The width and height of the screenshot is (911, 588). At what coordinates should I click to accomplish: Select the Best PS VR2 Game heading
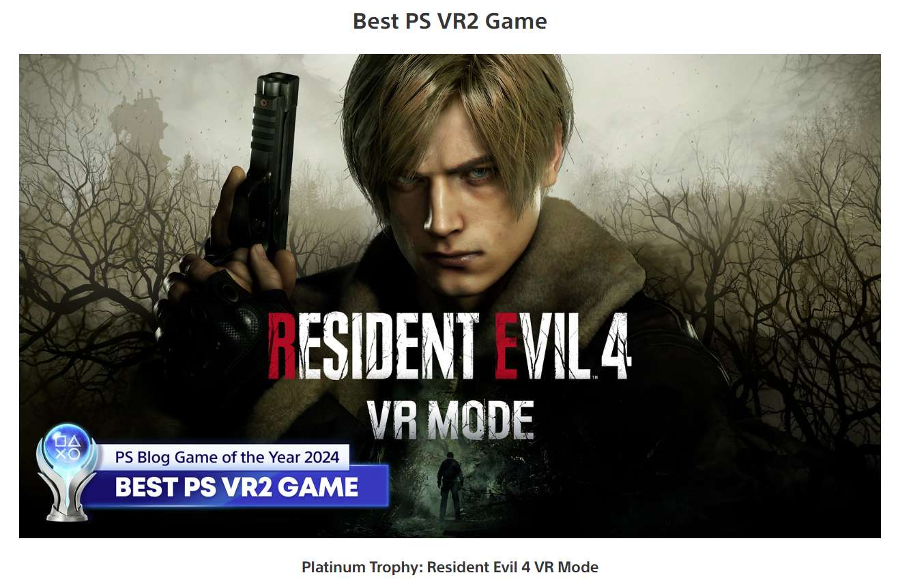coord(450,21)
